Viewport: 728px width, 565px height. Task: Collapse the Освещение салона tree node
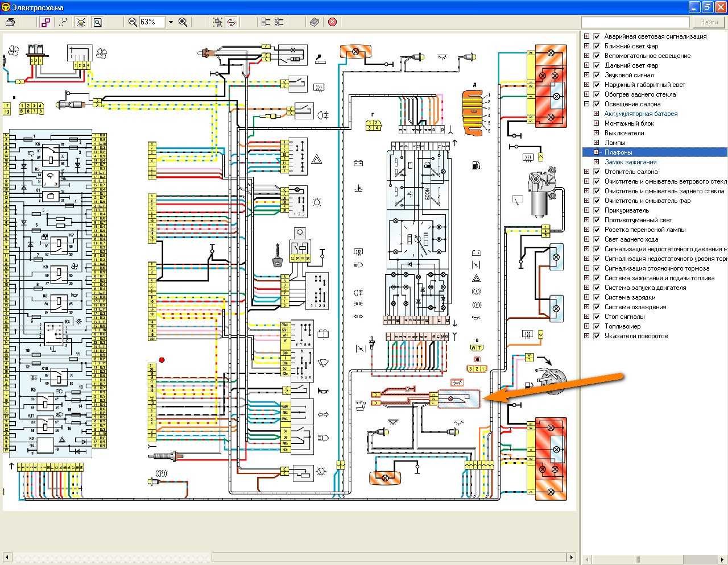point(587,104)
